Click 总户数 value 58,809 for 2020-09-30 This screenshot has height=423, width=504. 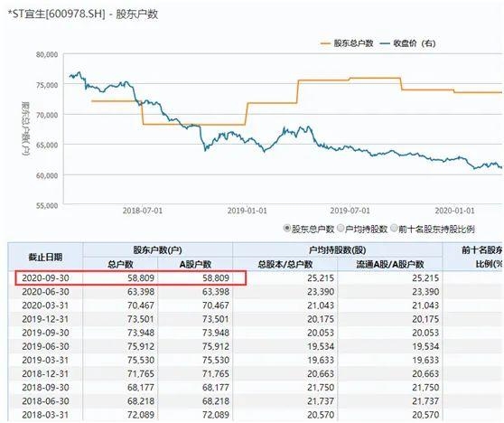tap(141, 277)
